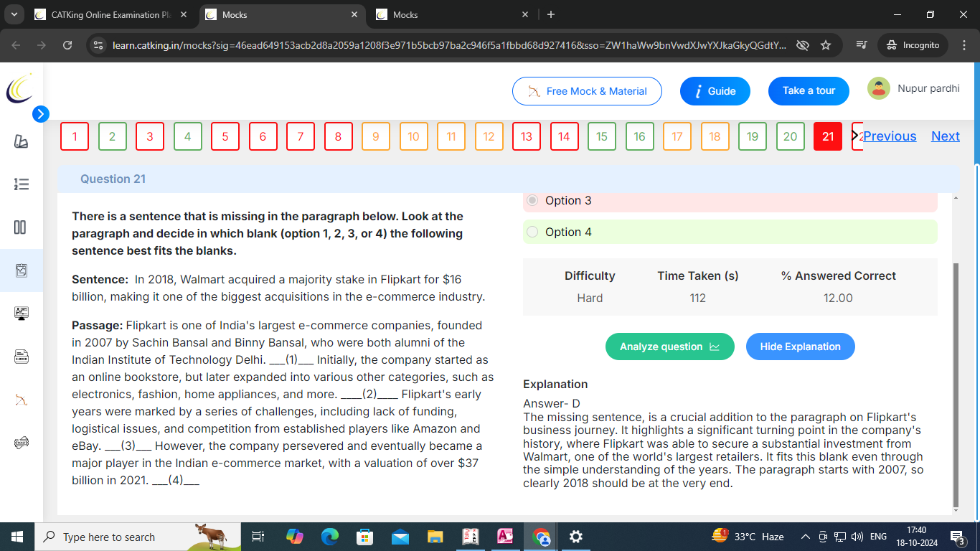
Task: Click Hide Explanation button
Action: point(800,347)
